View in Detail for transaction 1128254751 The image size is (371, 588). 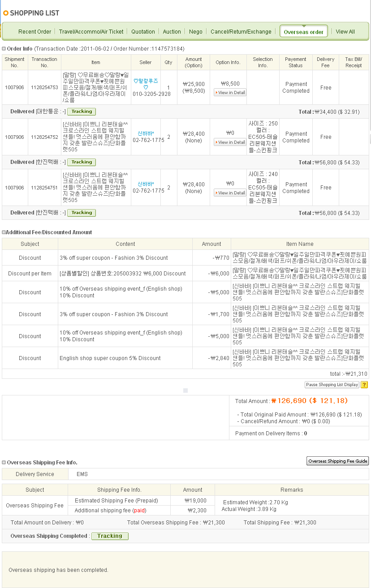230,193
